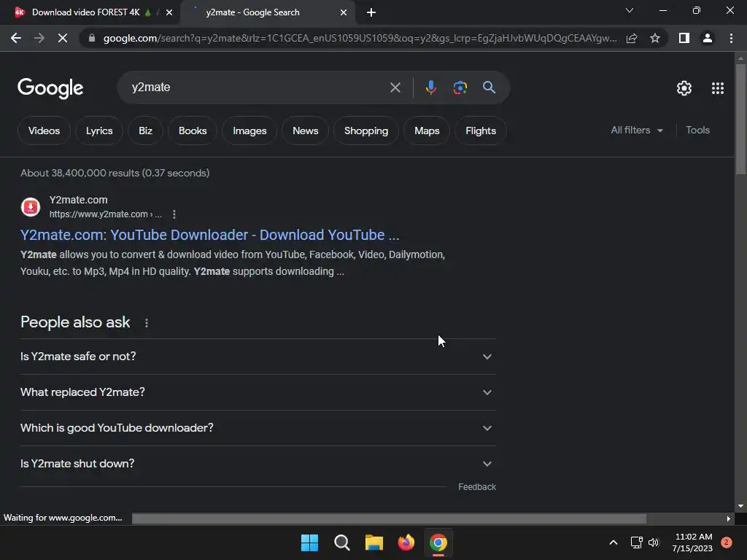Image resolution: width=747 pixels, height=560 pixels.
Task: View site info via padlock icon
Action: tap(92, 38)
